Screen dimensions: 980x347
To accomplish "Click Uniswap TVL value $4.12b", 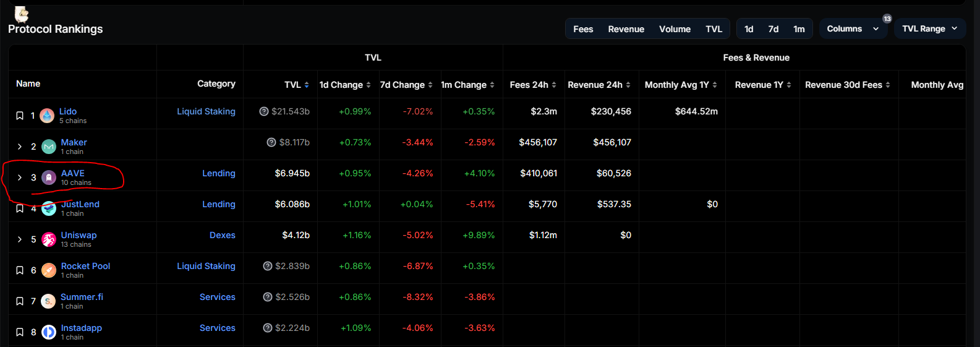I will click(296, 235).
